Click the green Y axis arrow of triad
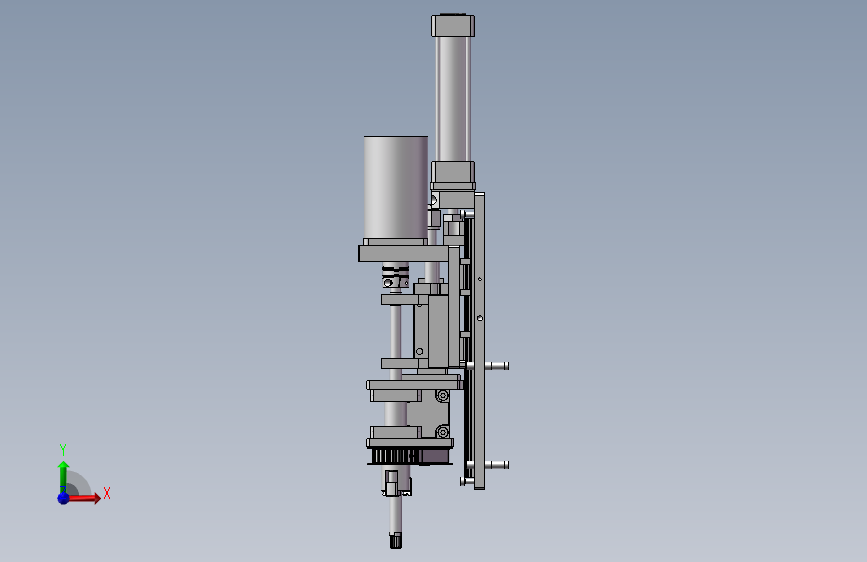The image size is (867, 562). click(63, 477)
